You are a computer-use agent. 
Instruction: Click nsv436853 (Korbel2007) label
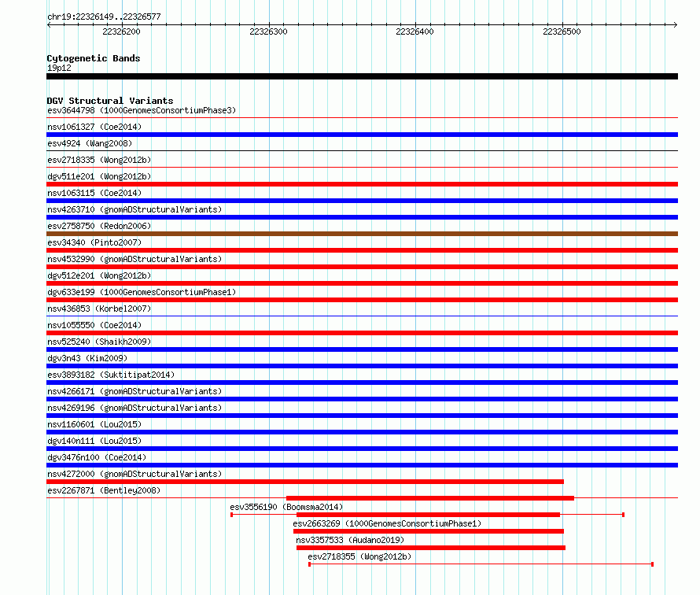[x=99, y=309]
